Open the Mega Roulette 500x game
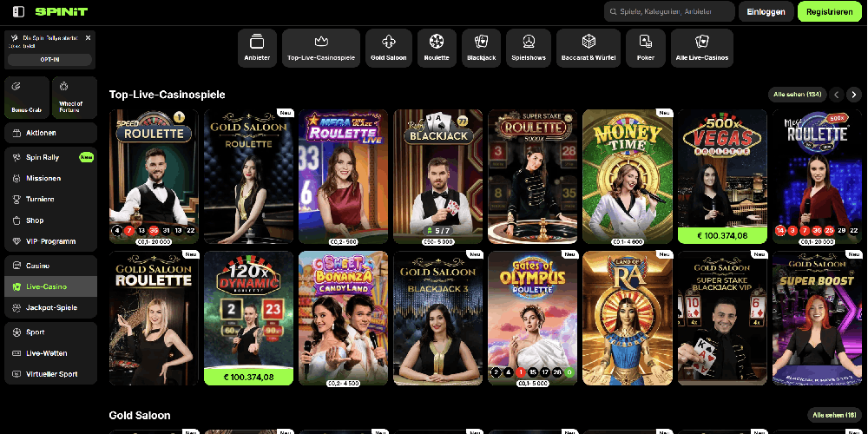This screenshot has height=434, width=868. click(817, 176)
